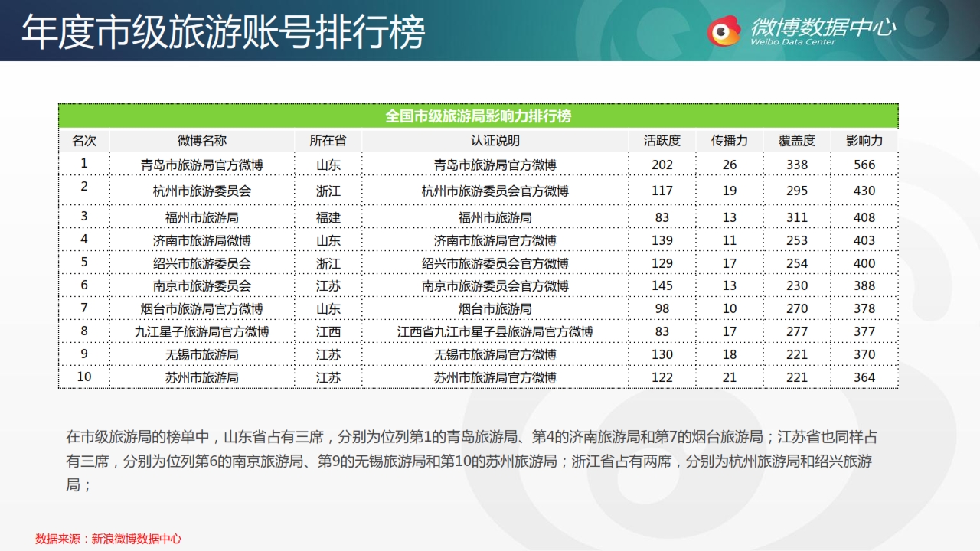Screen dimensions: 980x551
Task: Click the activity value 139
Action: click(x=662, y=240)
